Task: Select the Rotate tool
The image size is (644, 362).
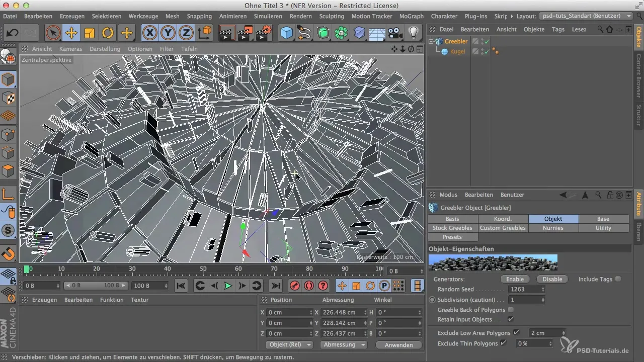Action: [x=108, y=34]
